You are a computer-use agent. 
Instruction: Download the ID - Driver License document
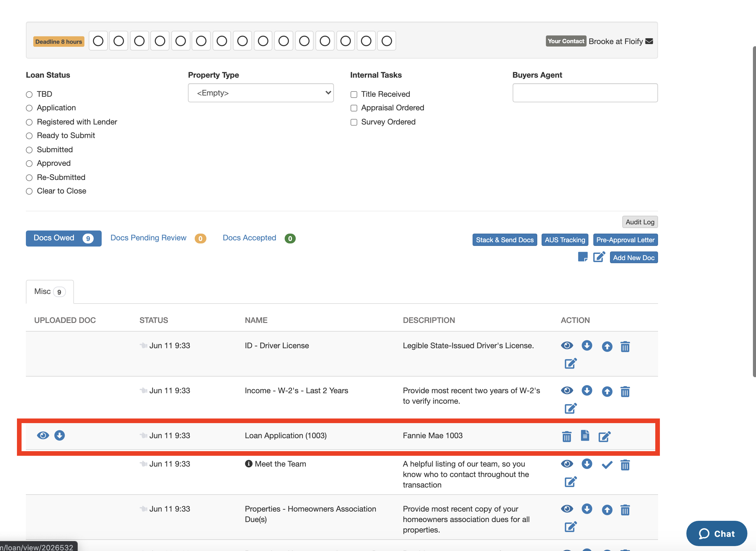pos(587,345)
